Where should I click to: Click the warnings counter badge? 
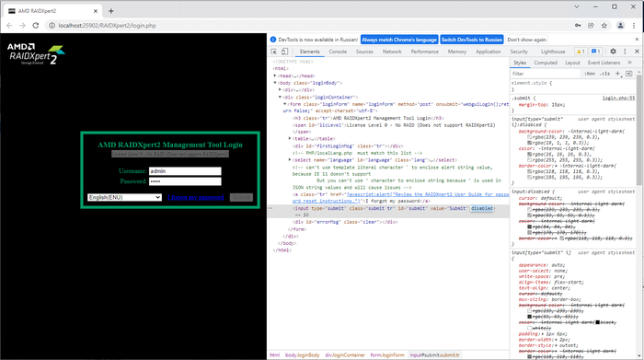[581, 52]
